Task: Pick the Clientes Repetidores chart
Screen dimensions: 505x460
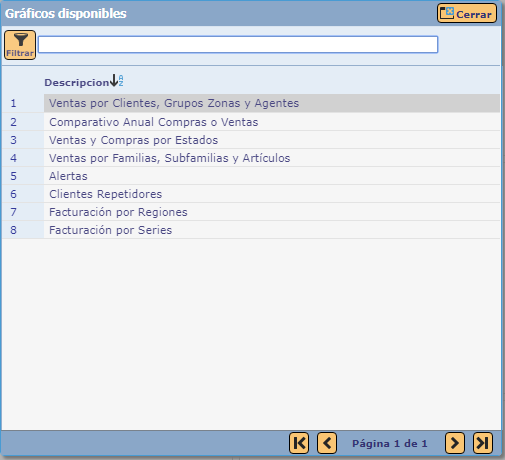Action: (272, 194)
